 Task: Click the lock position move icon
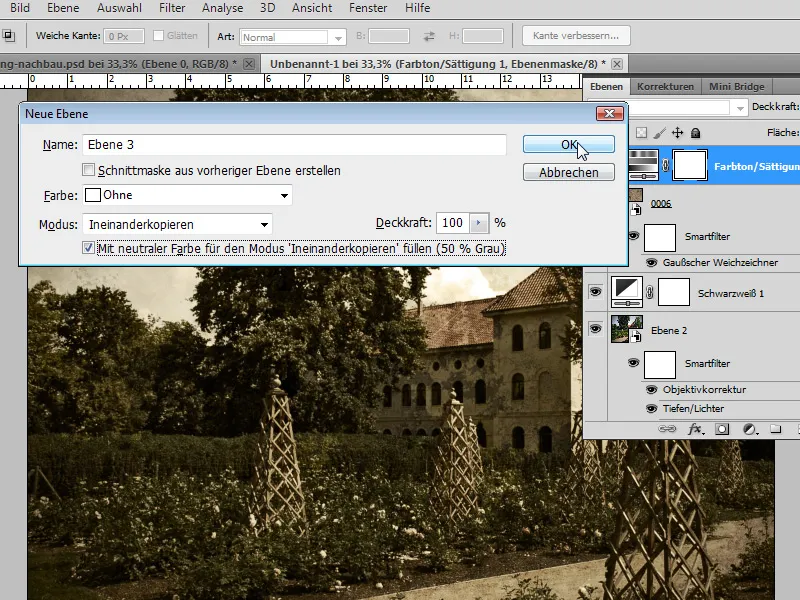(677, 133)
